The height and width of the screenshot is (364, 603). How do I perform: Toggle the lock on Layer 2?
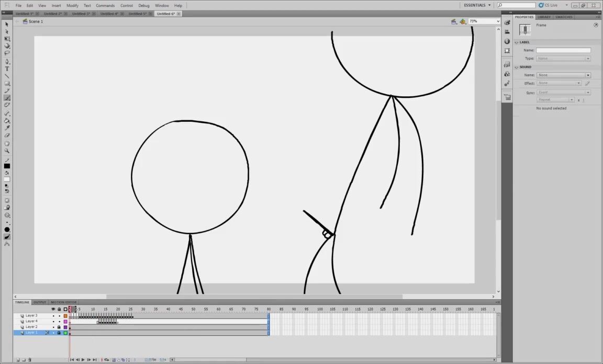[x=59, y=327]
